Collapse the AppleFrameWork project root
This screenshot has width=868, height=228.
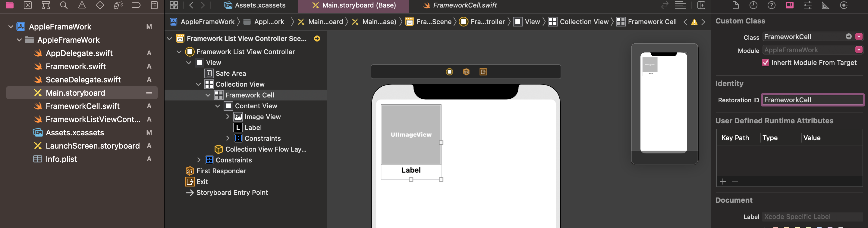tap(11, 26)
